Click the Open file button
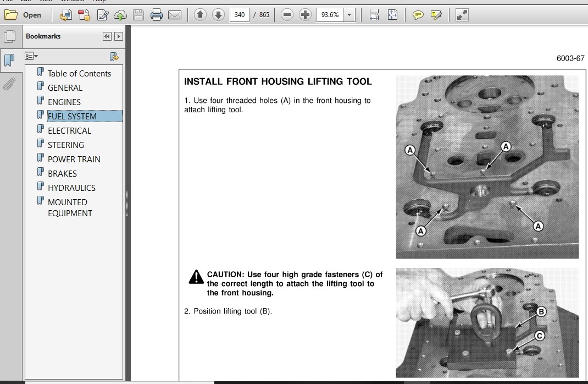Screen dimensions: 588x384 click(23, 15)
